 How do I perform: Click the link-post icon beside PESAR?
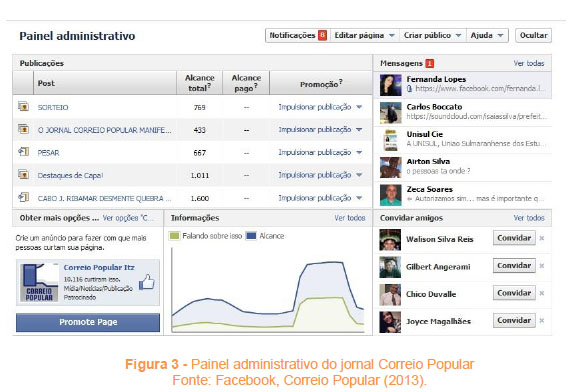click(x=24, y=152)
